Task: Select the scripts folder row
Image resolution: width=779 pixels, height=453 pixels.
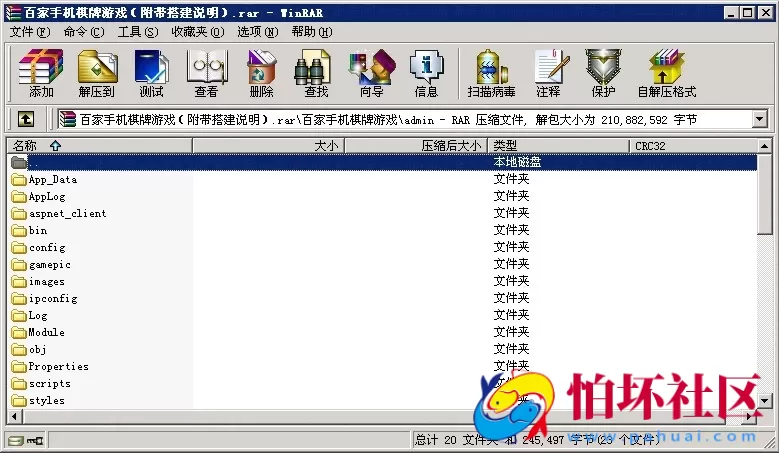Action: [x=383, y=383]
